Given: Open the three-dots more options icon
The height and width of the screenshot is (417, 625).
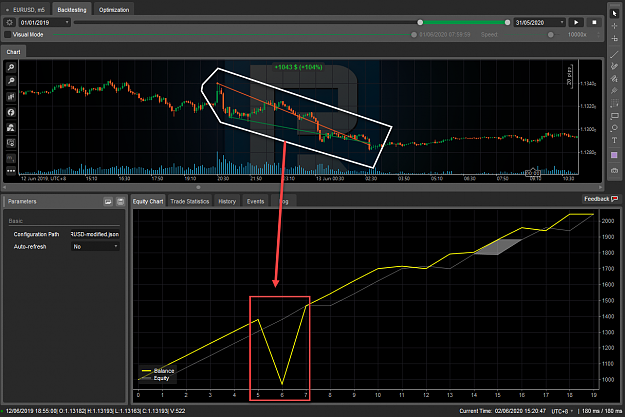Looking at the screenshot, I should point(11,171).
